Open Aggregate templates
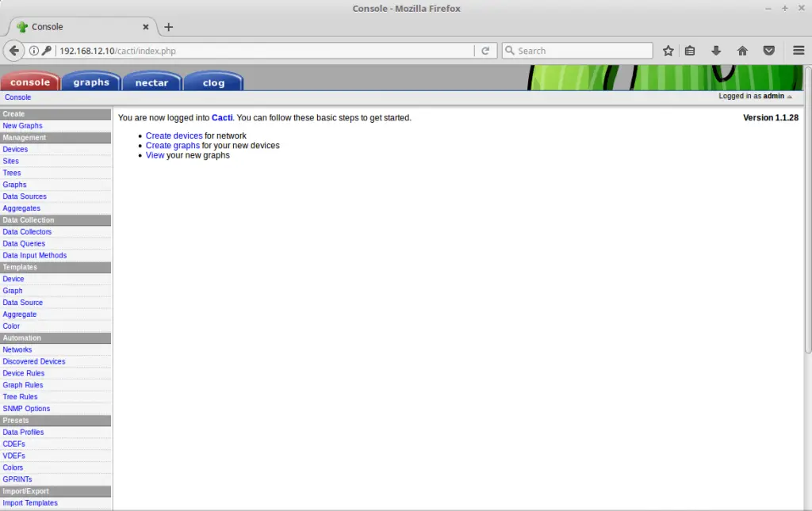812x511 pixels. pyautogui.click(x=20, y=315)
